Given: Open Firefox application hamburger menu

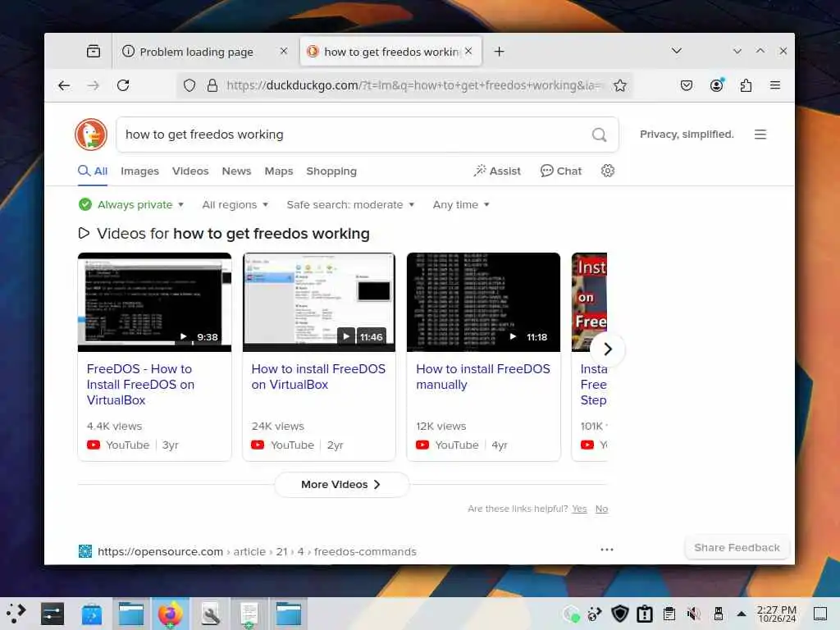Looking at the screenshot, I should pos(774,85).
